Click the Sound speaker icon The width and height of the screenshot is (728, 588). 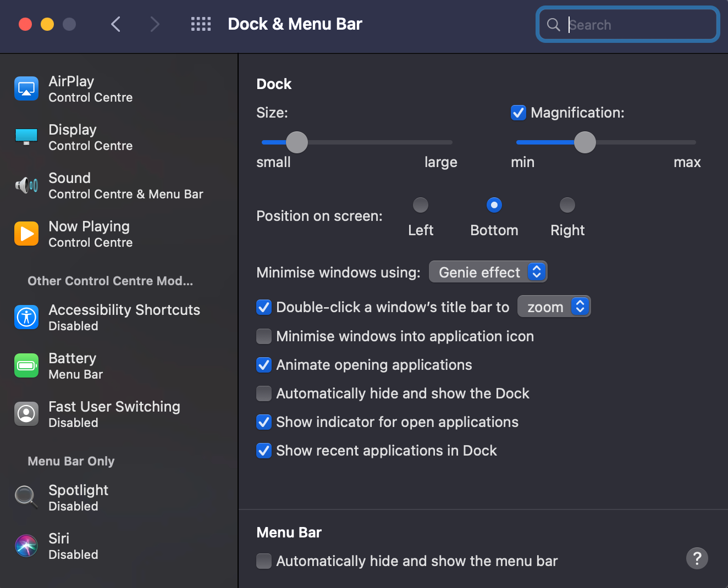tap(26, 185)
